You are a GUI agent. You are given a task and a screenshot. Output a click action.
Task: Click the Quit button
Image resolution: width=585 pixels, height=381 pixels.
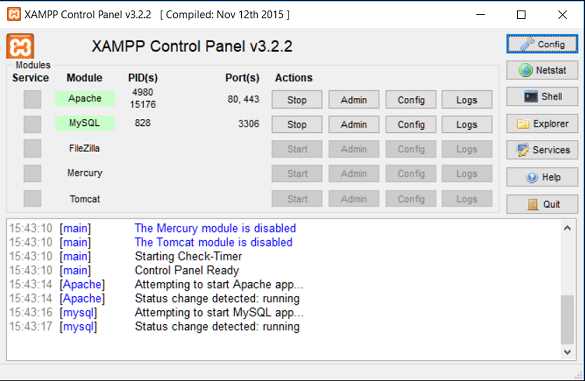[x=542, y=204]
